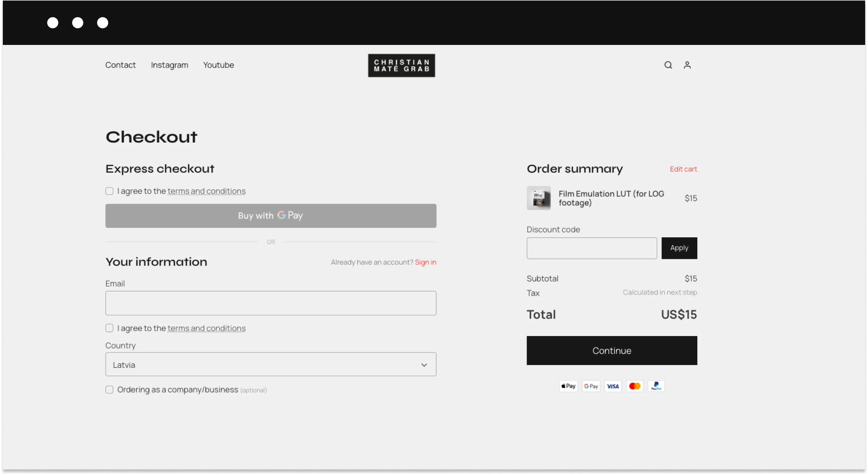Select the PayPal payment icon
This screenshot has width=868, height=475.
pyautogui.click(x=656, y=386)
